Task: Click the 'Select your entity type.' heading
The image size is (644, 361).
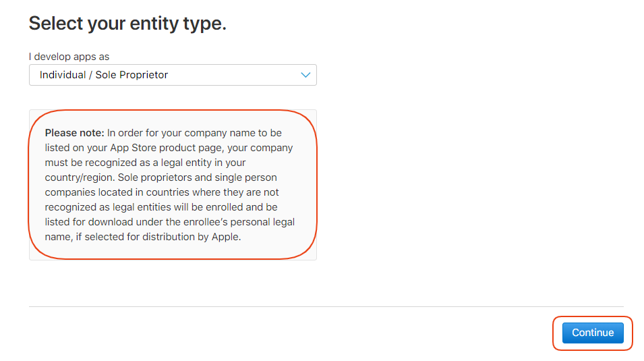Action: coord(127,24)
